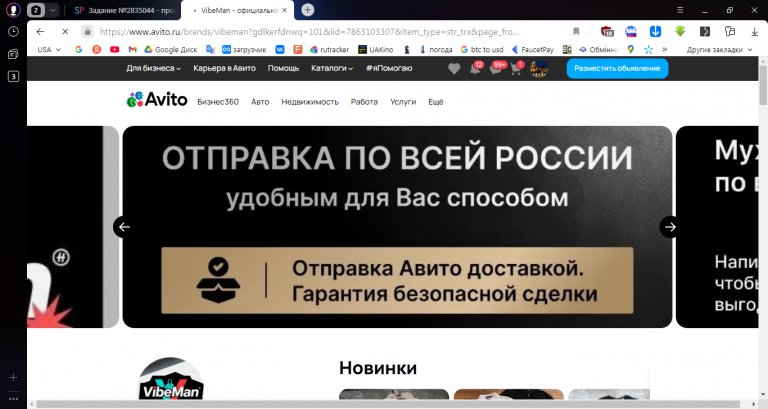Open Avito notifications bell with 12 badge

coord(476,68)
